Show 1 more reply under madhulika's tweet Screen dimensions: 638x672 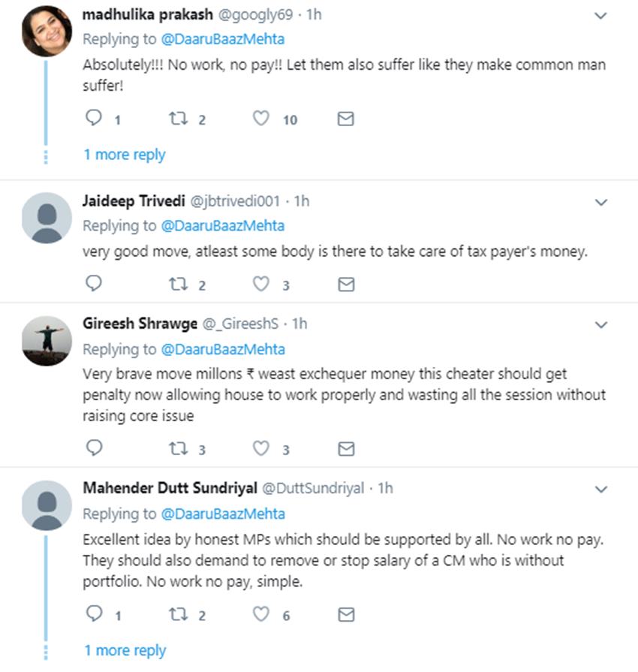pyautogui.click(x=124, y=155)
